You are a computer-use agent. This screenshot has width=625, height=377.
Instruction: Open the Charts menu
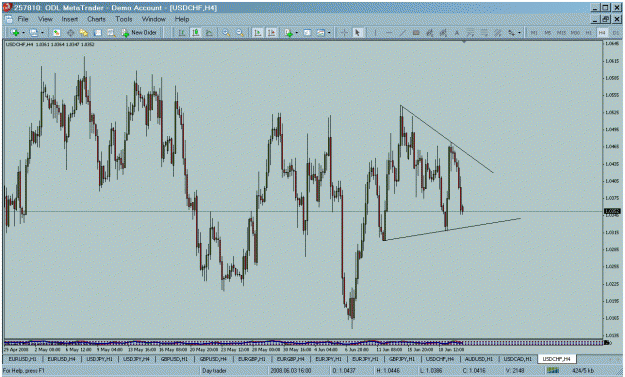point(96,19)
